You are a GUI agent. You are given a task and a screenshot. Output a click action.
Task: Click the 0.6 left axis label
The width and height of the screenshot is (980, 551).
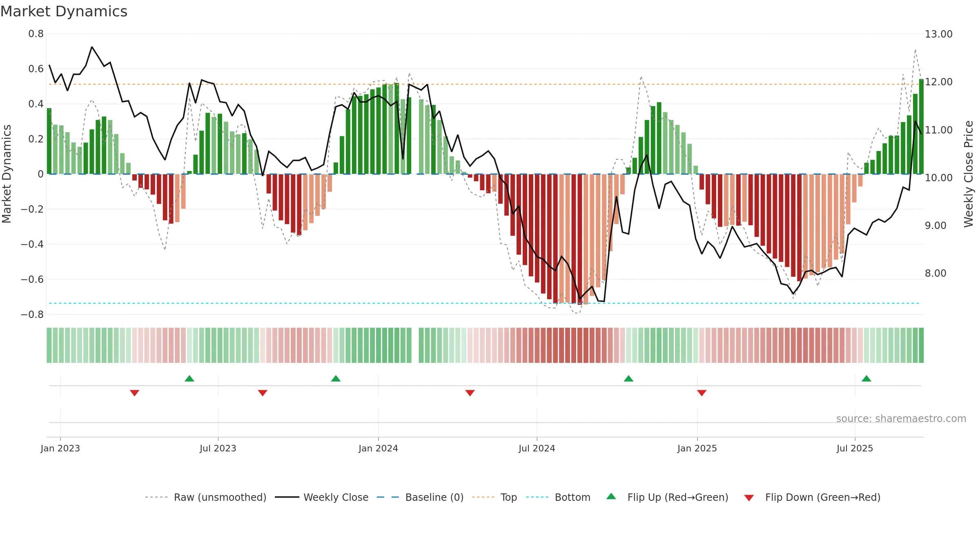coord(36,69)
